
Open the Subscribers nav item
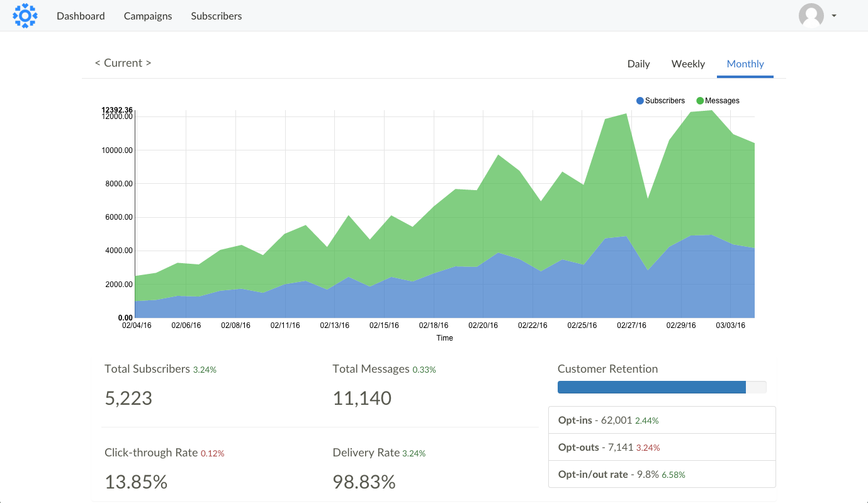[x=217, y=16]
